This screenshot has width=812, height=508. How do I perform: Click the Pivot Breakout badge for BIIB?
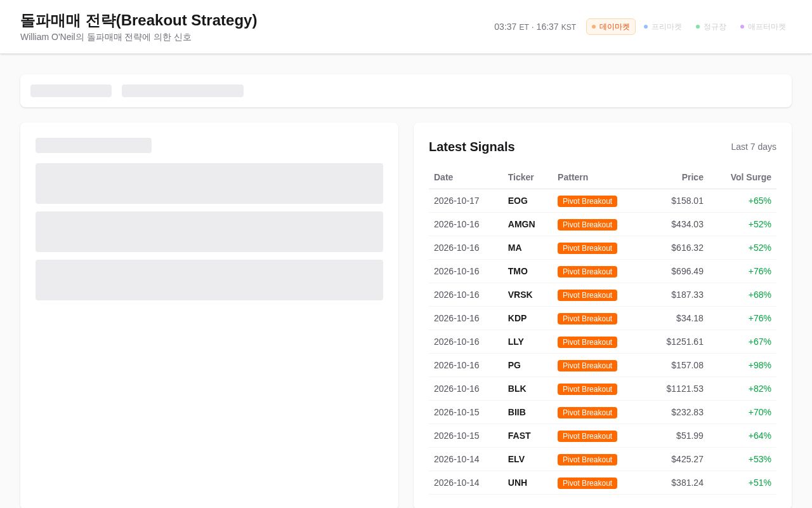click(587, 413)
